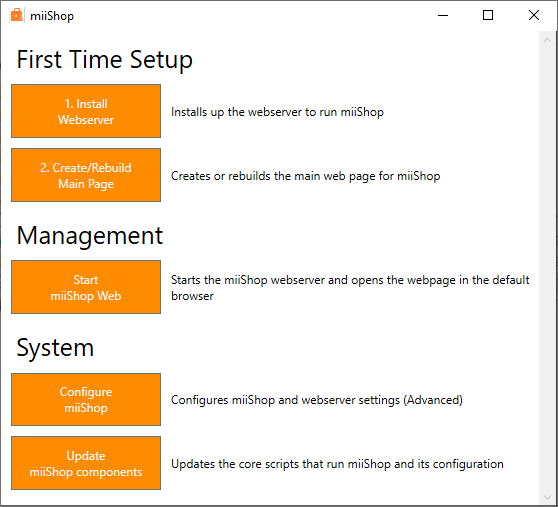
Task: Click the 'Updates the core scripts' description
Action: (x=337, y=464)
